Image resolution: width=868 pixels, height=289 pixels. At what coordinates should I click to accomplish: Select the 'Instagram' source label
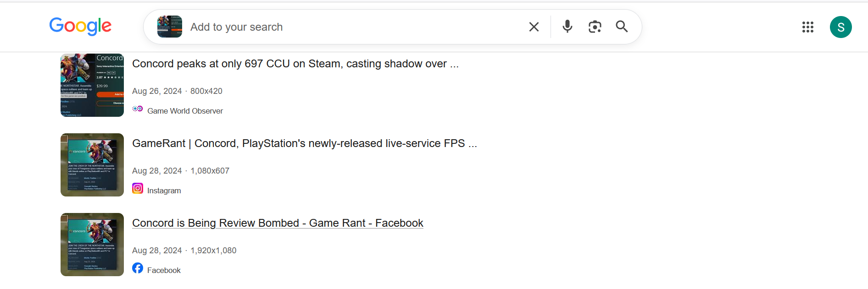[164, 191]
